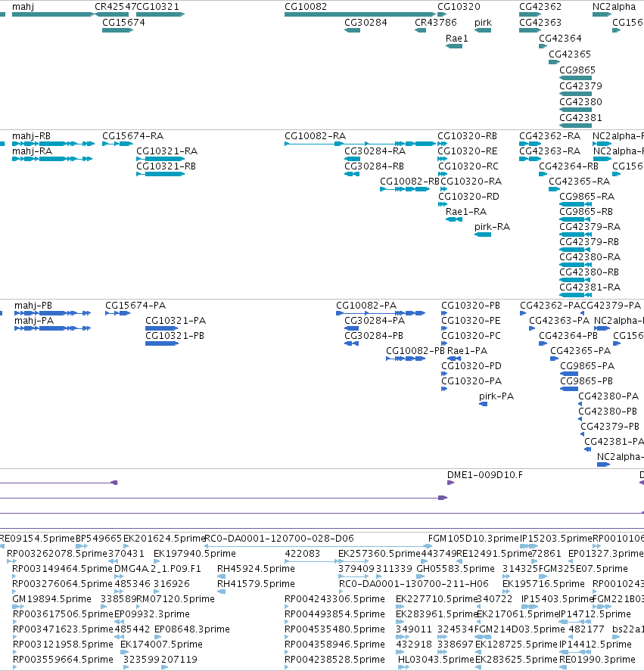Select the CG10321-PB protein bar

pyautogui.click(x=162, y=343)
